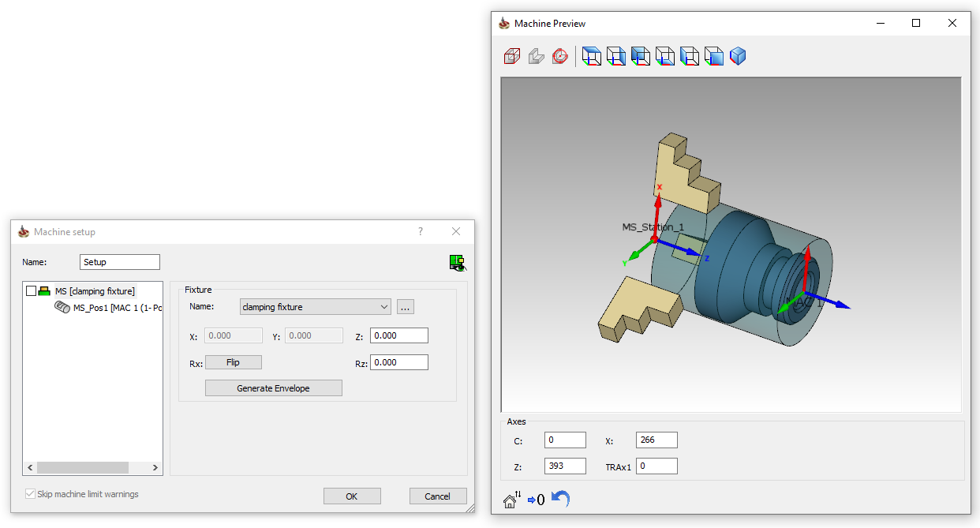Close the Machine setup dialog
980x528 pixels.
click(x=455, y=231)
